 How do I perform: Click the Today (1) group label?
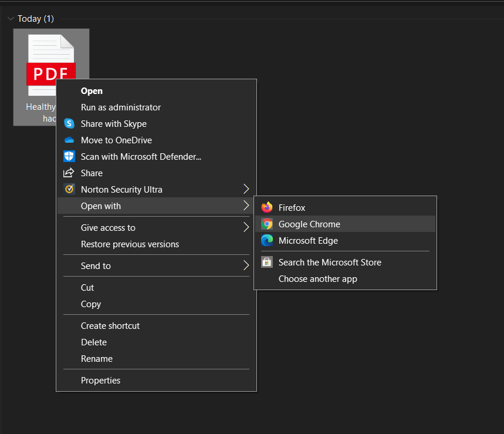(x=36, y=19)
